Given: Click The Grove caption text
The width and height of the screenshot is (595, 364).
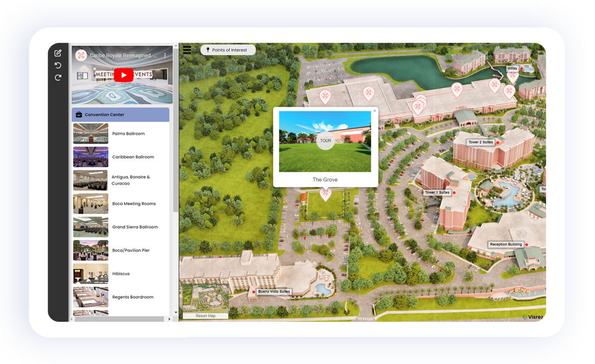Looking at the screenshot, I should [x=325, y=180].
